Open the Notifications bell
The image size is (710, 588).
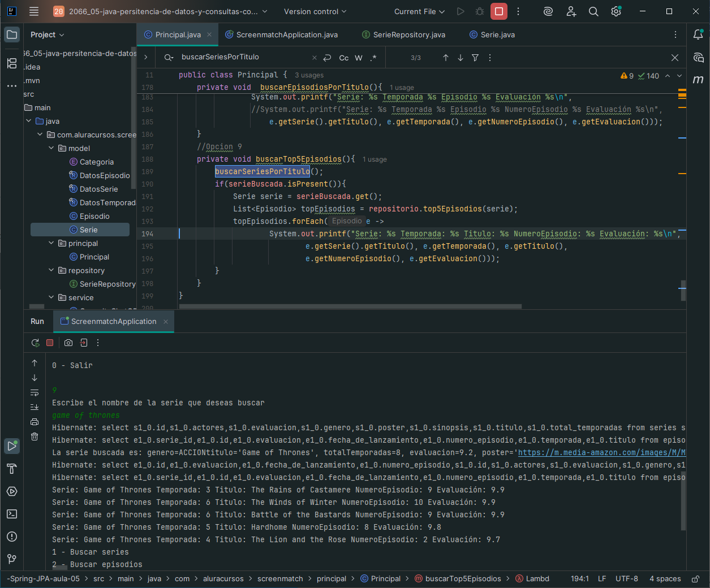tap(698, 34)
